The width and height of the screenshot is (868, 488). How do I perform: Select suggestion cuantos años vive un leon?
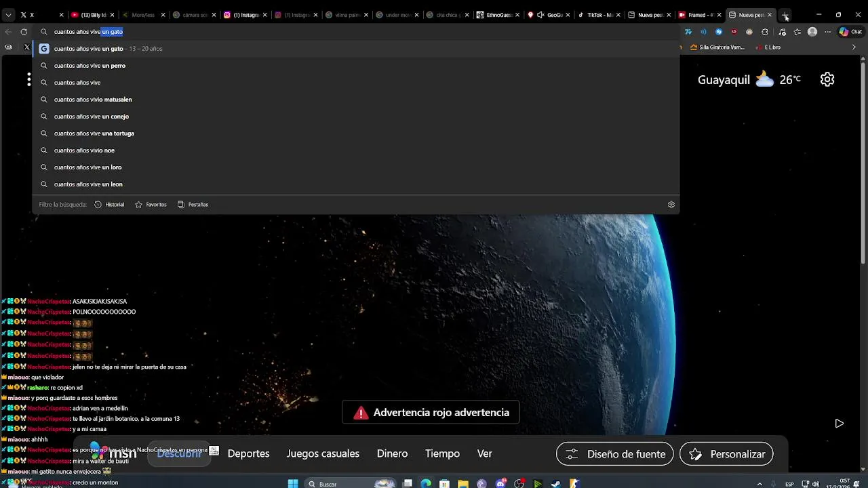pos(356,184)
